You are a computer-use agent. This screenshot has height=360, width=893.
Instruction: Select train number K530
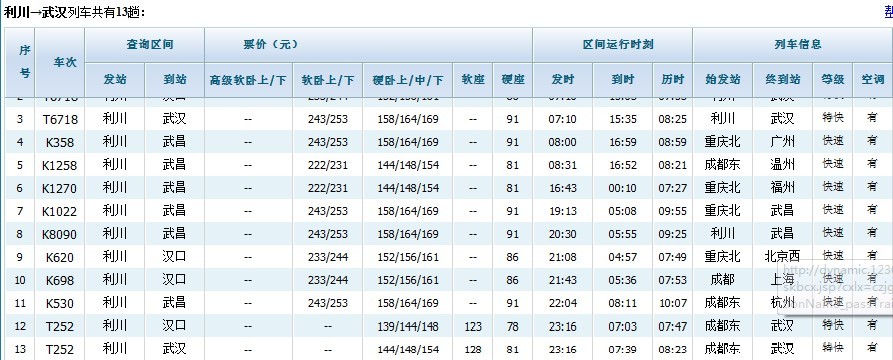point(60,303)
